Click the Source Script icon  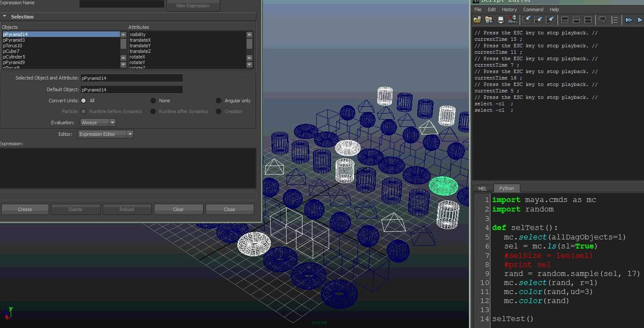click(489, 20)
